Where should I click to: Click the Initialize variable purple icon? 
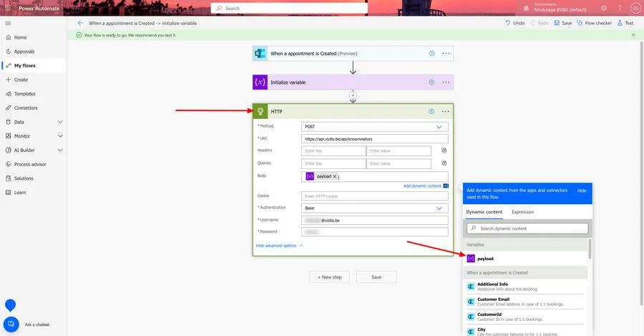[x=260, y=82]
